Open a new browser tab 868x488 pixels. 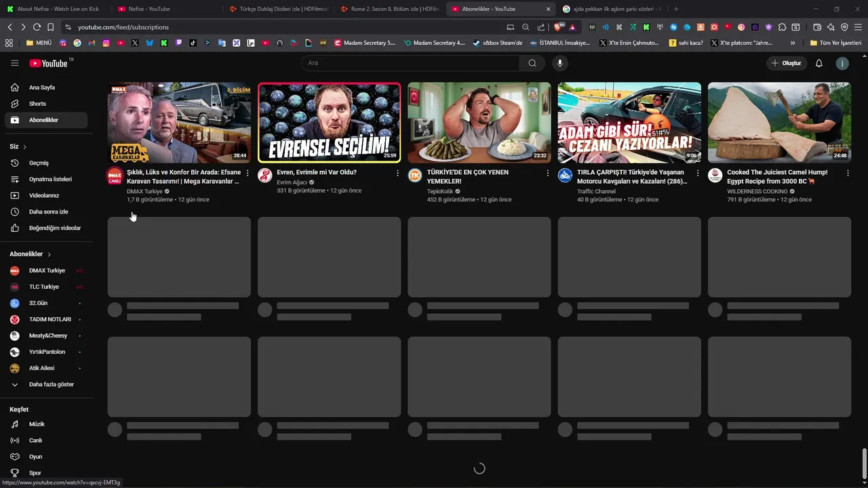tap(676, 9)
